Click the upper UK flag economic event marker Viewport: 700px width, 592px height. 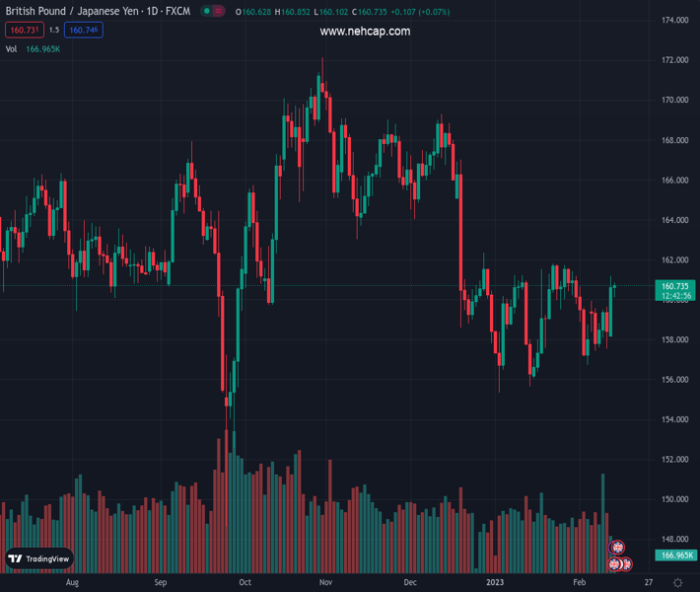coord(618,548)
